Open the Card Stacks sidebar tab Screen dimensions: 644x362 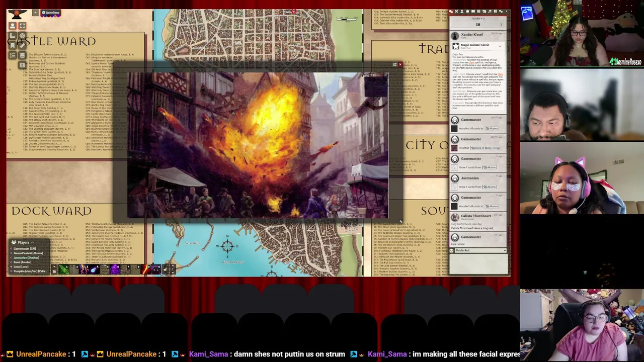click(485, 12)
